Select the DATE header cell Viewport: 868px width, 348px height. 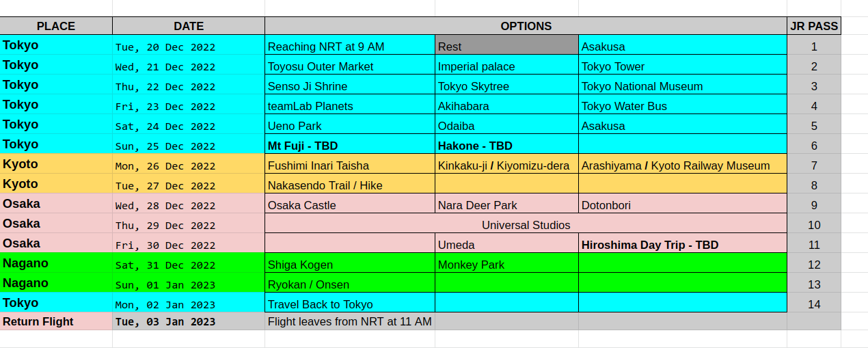(189, 26)
